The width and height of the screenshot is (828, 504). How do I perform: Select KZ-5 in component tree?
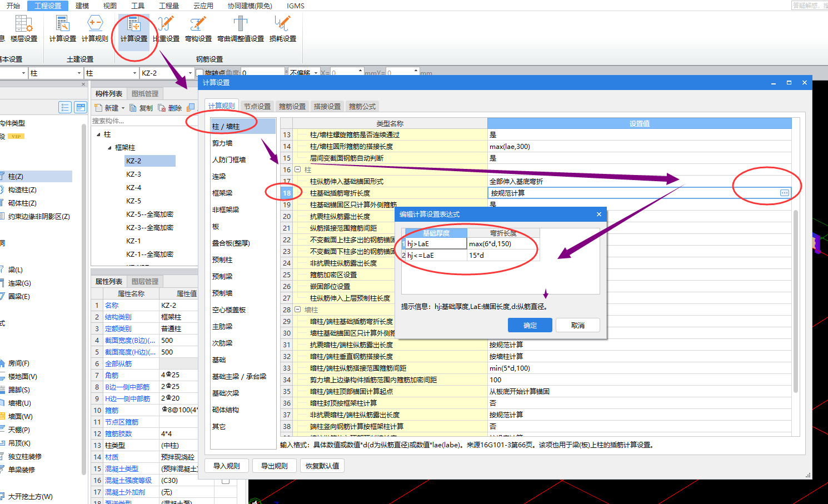133,201
